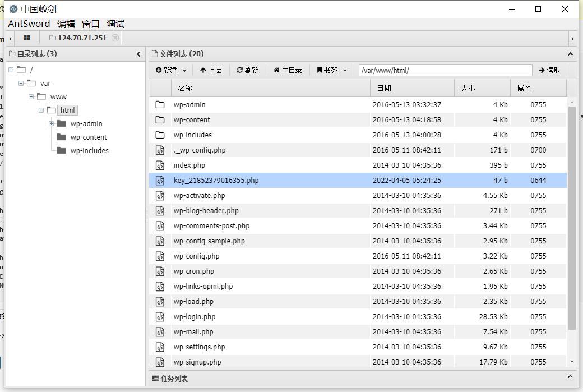Open the 书签 dropdown arrow
Viewport: 583px width, 392px height.
(345, 70)
